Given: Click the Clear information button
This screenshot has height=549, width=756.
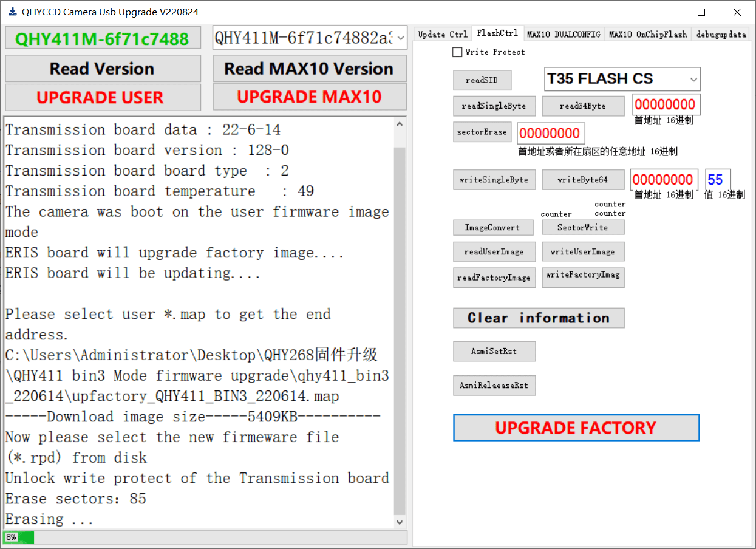Looking at the screenshot, I should (x=539, y=318).
